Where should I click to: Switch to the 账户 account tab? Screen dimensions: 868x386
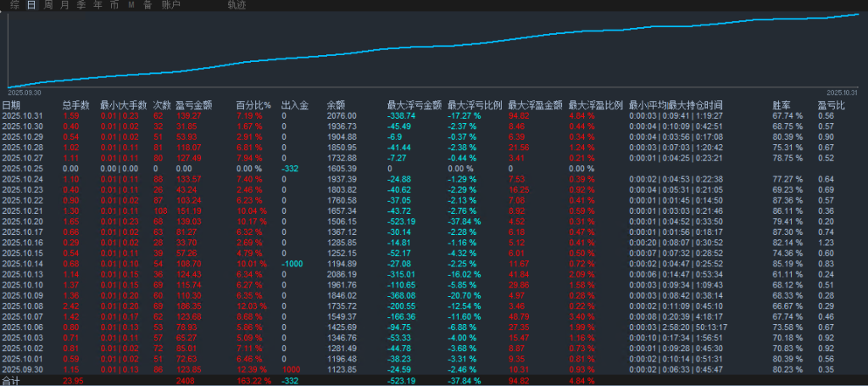point(171,5)
